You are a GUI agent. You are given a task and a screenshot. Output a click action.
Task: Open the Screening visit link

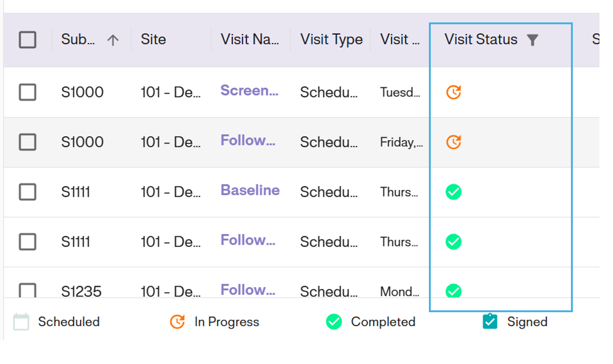click(249, 91)
